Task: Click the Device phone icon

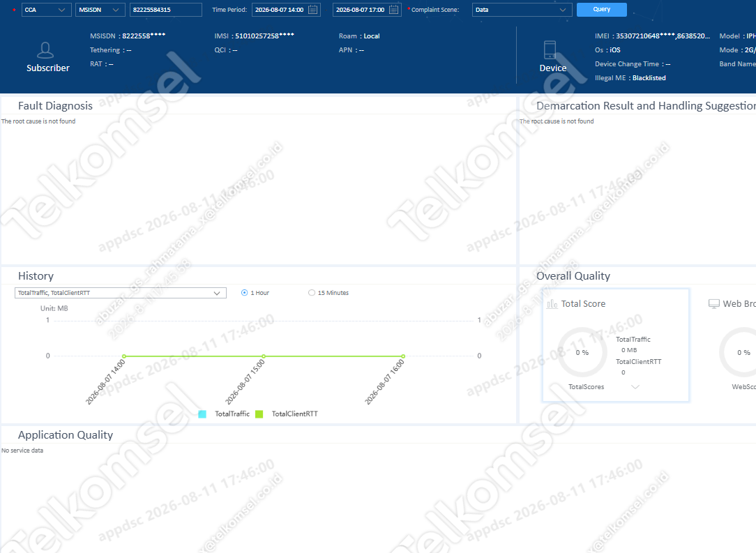Action: (550, 50)
